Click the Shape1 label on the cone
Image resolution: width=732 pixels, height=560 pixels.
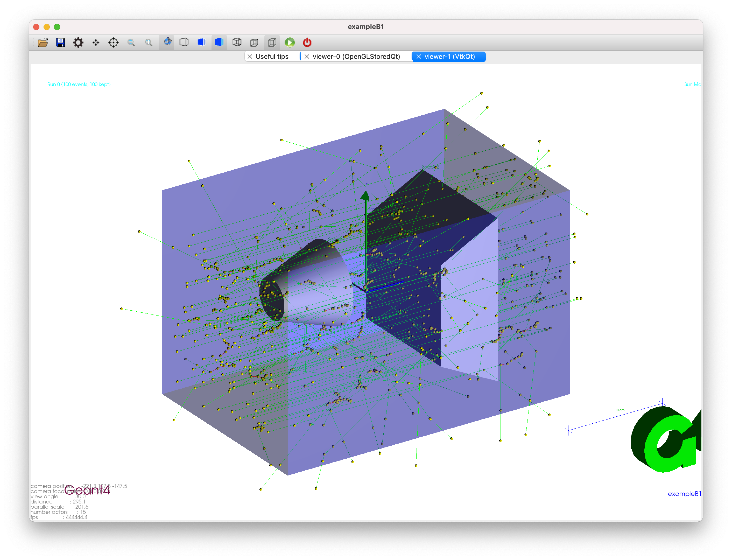[336, 240]
